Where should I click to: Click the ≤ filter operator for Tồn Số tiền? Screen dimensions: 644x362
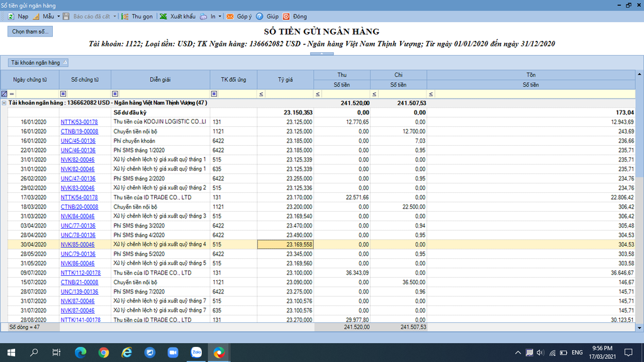[431, 94]
